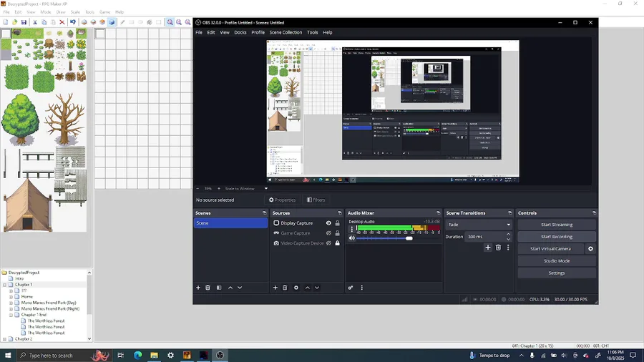Open OBS Profile menu
644x362 pixels.
tap(258, 32)
